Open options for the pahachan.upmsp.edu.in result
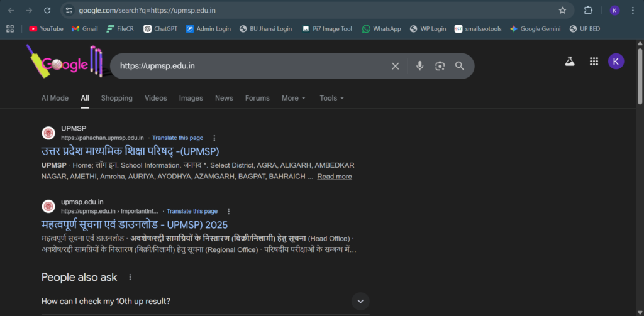Screen dimensions: 644x316 pyautogui.click(x=214, y=138)
